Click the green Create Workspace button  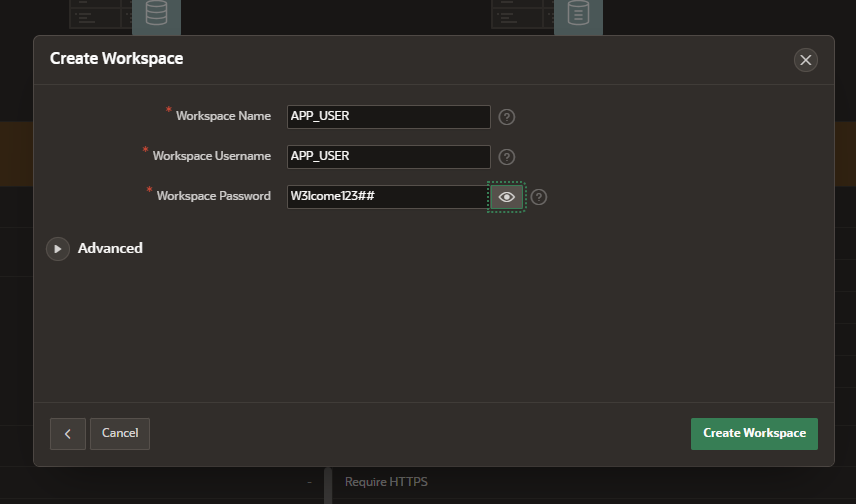pos(754,433)
